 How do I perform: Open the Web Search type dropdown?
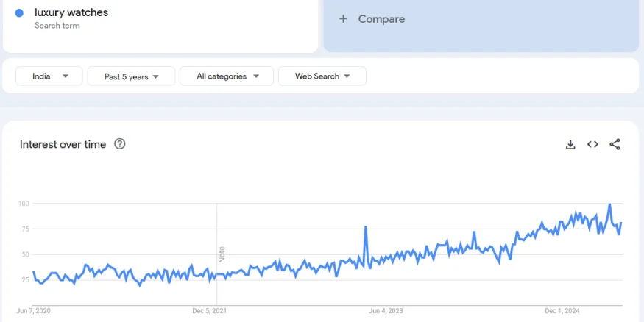[322, 76]
